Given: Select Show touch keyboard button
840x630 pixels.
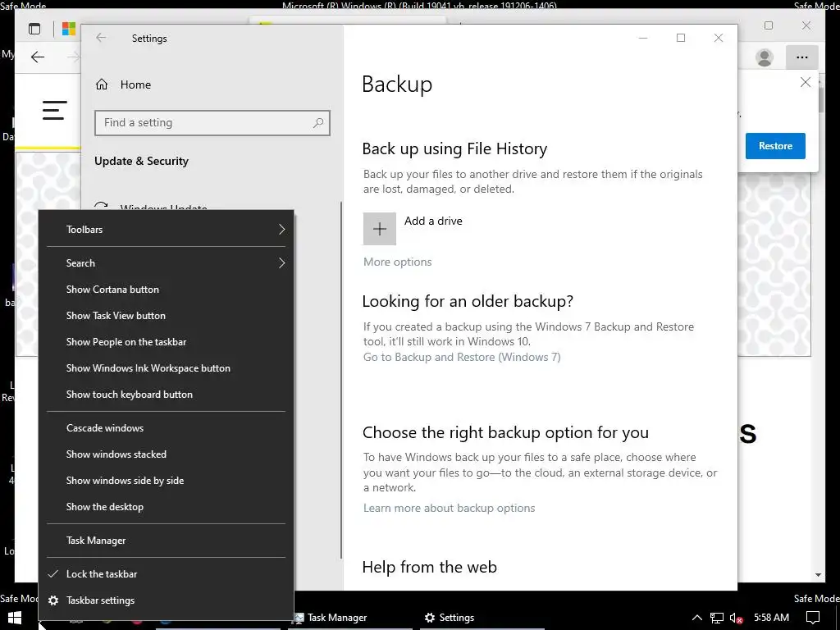Looking at the screenshot, I should coord(166,395).
